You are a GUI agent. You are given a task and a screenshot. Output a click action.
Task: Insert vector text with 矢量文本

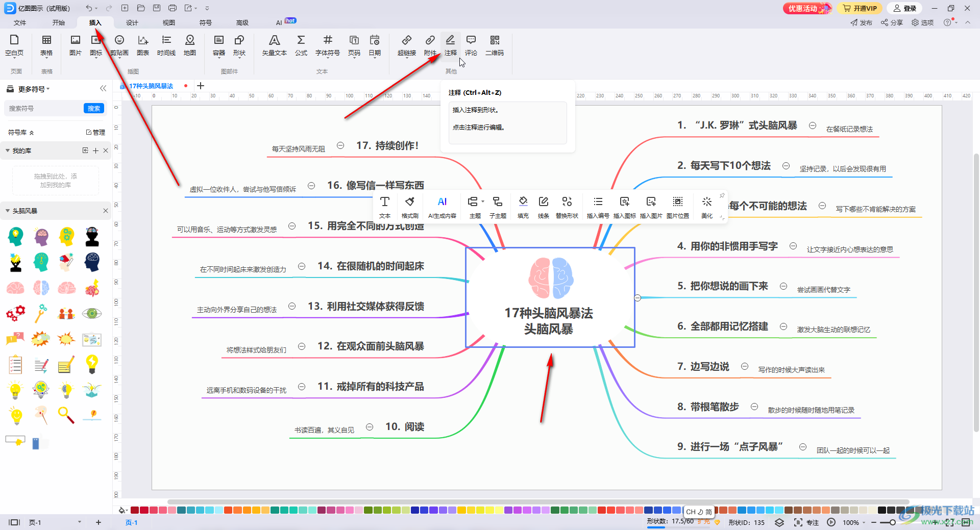pos(275,45)
